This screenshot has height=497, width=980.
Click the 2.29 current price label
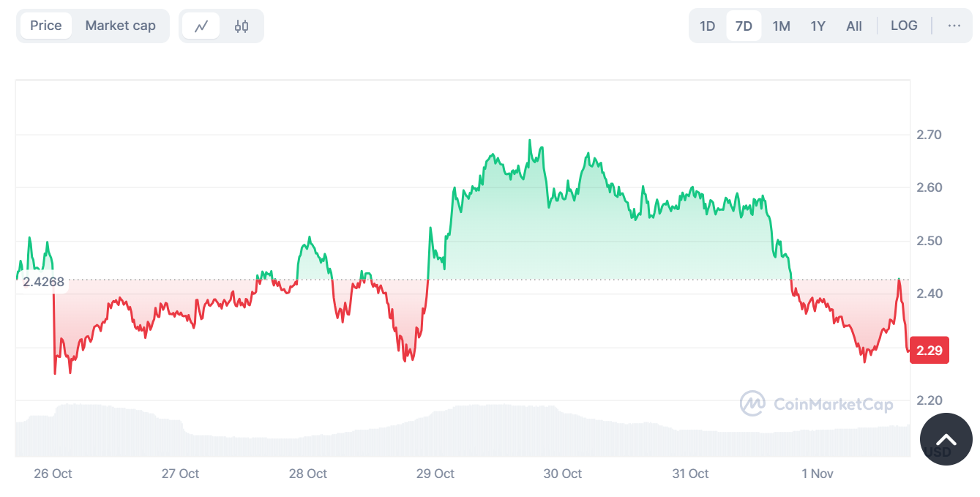click(x=929, y=351)
